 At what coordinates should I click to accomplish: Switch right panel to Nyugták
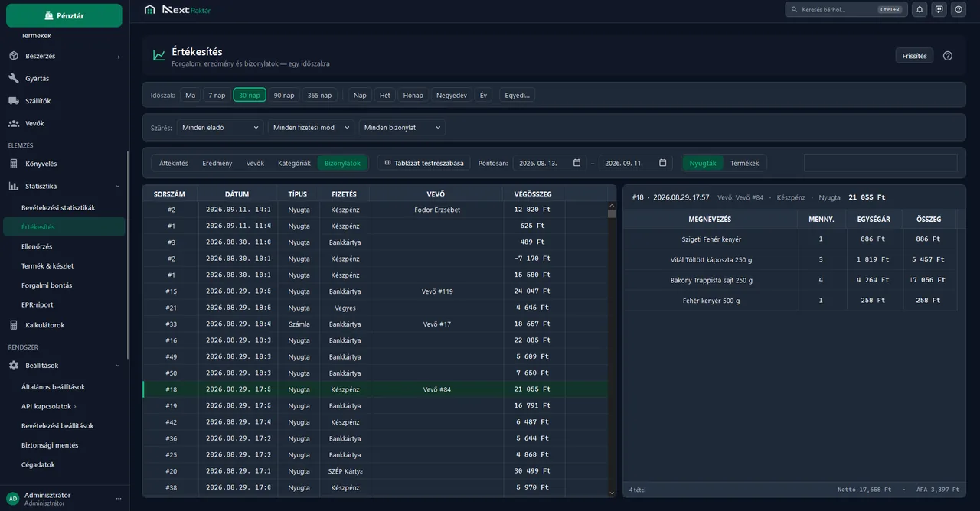click(x=703, y=163)
